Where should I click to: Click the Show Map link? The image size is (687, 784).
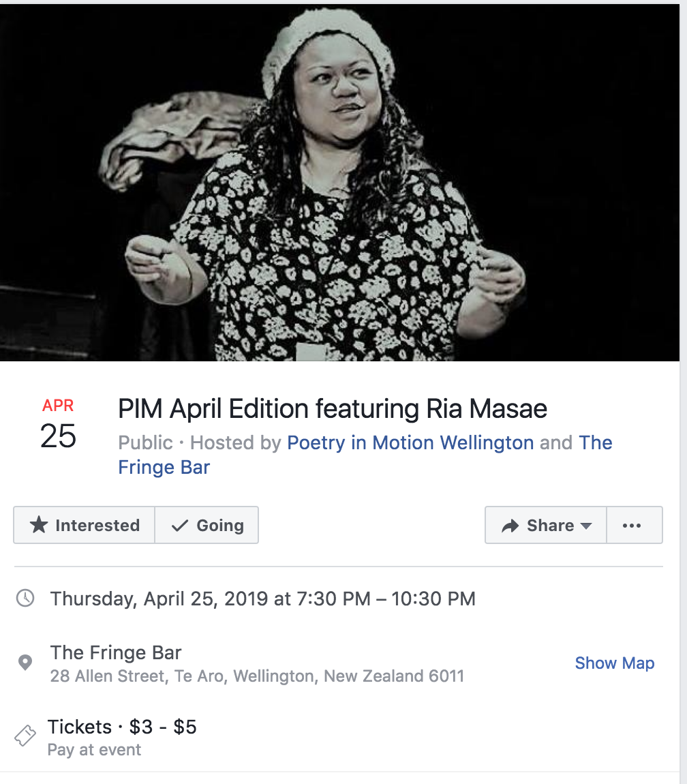pos(614,663)
